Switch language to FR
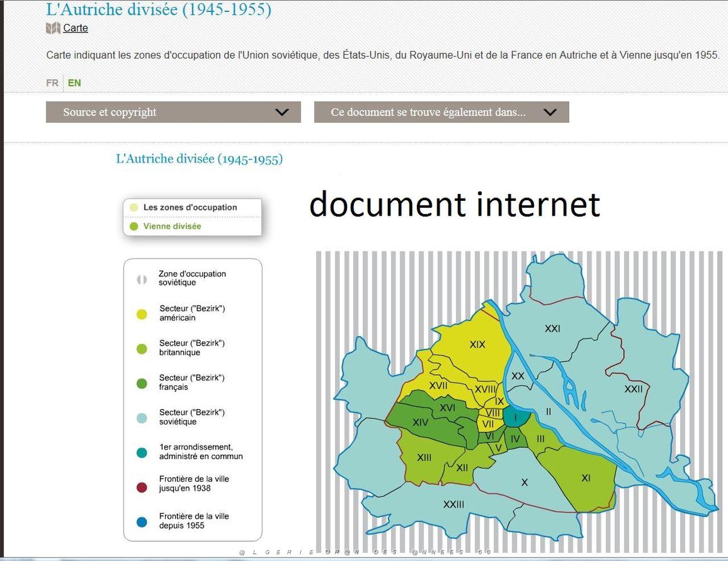The width and height of the screenshot is (728, 561). [x=52, y=83]
